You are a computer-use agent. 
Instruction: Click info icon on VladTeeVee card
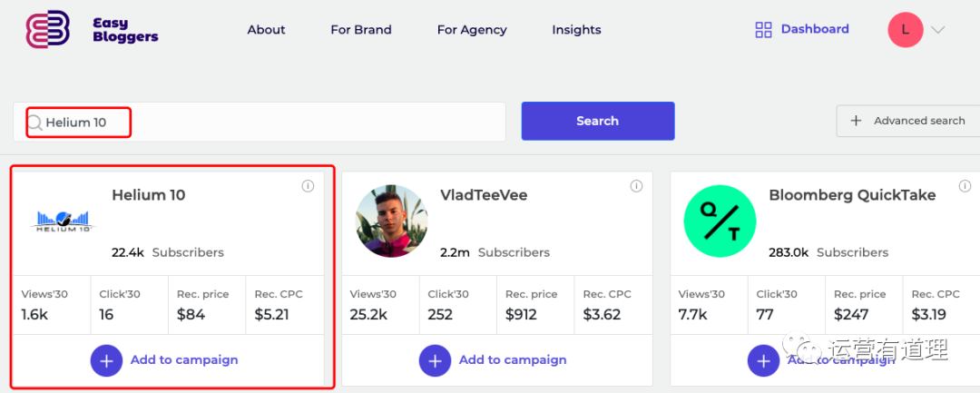click(636, 186)
